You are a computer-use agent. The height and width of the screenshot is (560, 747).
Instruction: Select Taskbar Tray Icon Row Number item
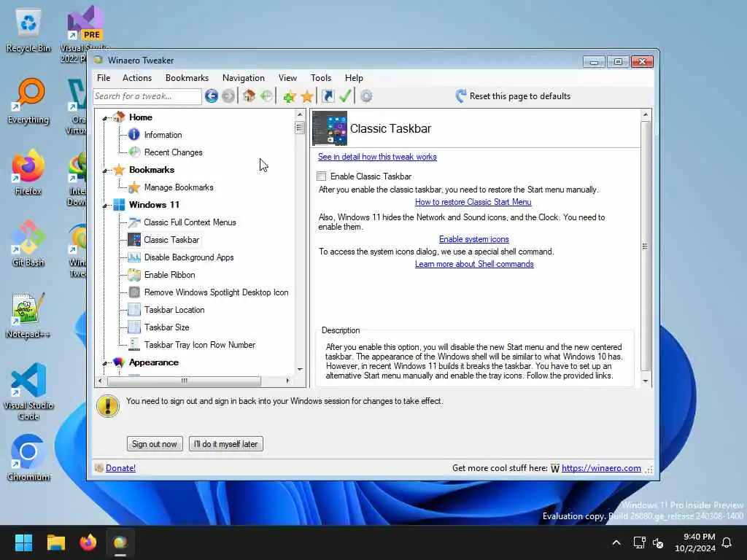200,345
